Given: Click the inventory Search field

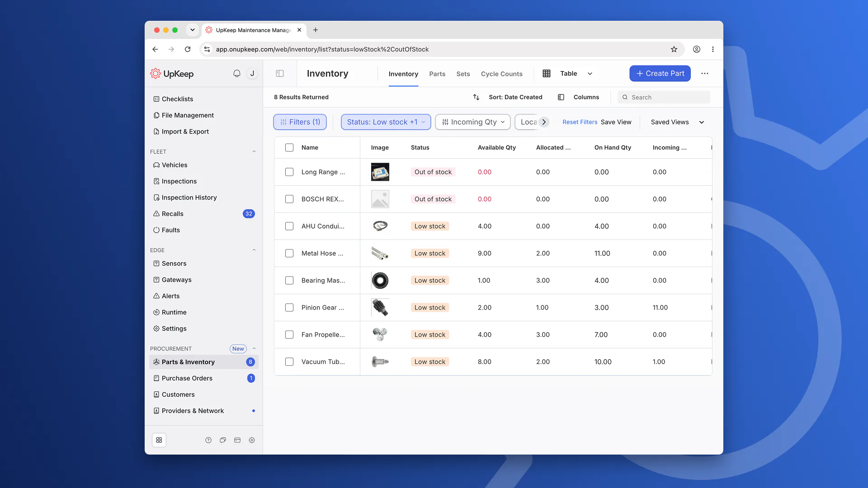Looking at the screenshot, I should click(x=664, y=97).
